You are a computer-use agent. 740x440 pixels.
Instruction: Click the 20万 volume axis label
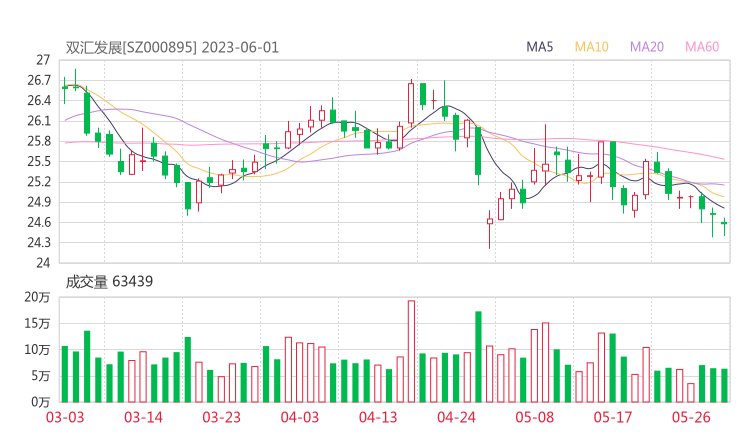37,297
